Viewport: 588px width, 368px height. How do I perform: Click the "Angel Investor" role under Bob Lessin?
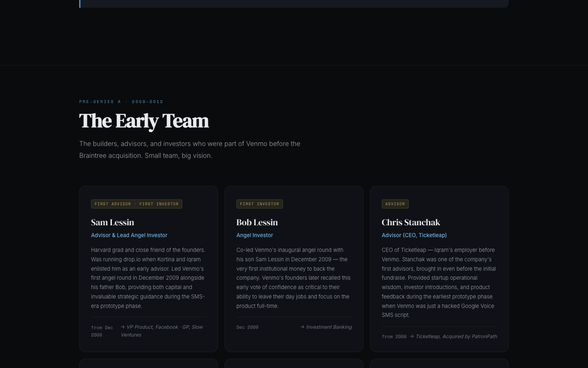(x=255, y=235)
